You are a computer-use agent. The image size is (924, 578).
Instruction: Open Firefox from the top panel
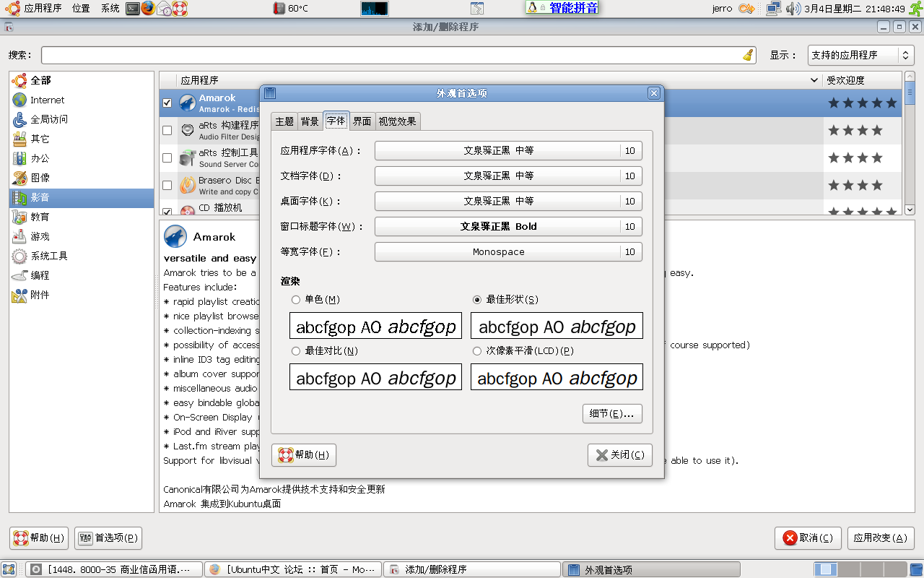pyautogui.click(x=148, y=9)
